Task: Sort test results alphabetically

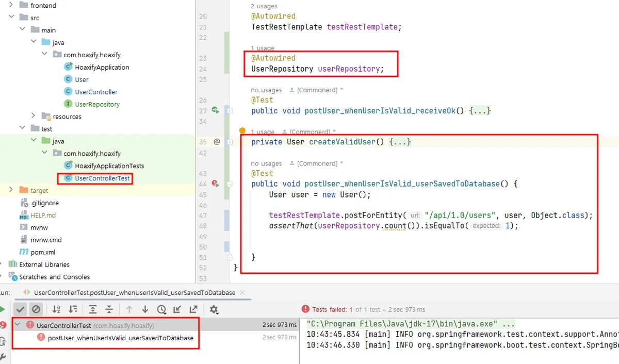Action: [x=57, y=309]
